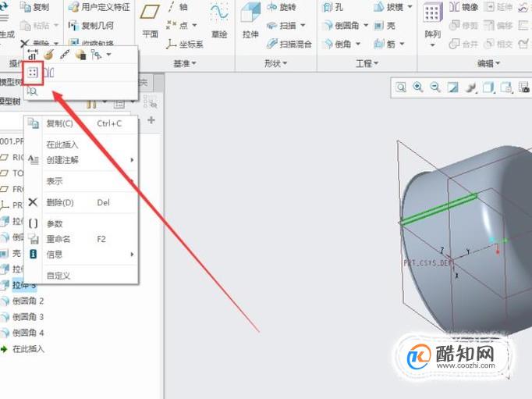532x399 pixels.
Task: Create a datum 平面 (Plane)
Action: click(x=150, y=21)
